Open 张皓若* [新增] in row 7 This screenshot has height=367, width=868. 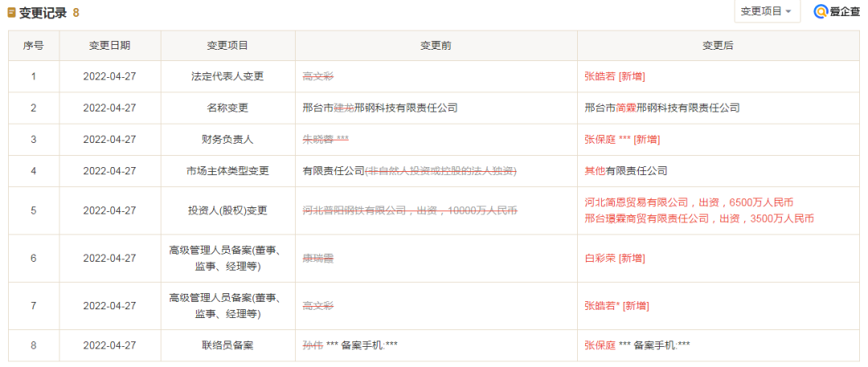(x=616, y=305)
